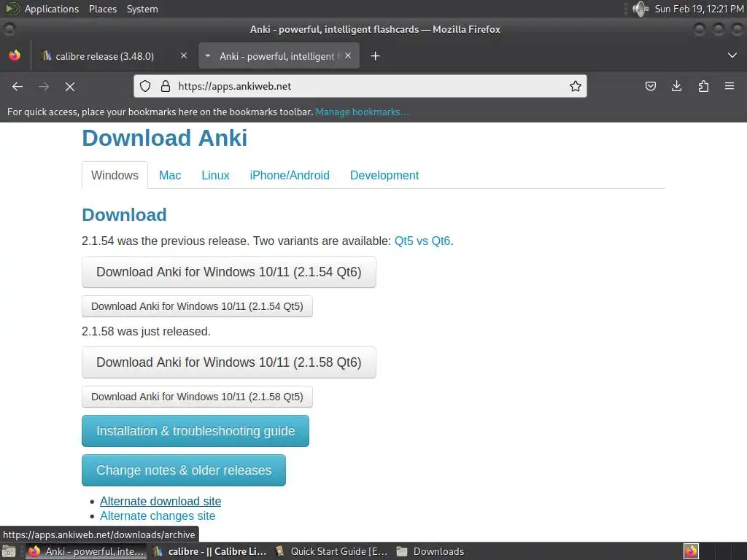The height and width of the screenshot is (560, 747).
Task: Open a new tab with plus button
Action: coord(375,56)
